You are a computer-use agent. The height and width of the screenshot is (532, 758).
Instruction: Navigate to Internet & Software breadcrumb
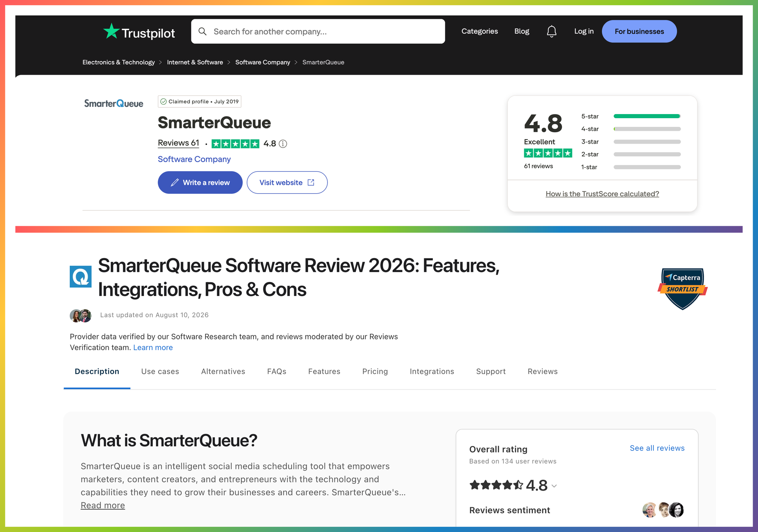pyautogui.click(x=195, y=62)
